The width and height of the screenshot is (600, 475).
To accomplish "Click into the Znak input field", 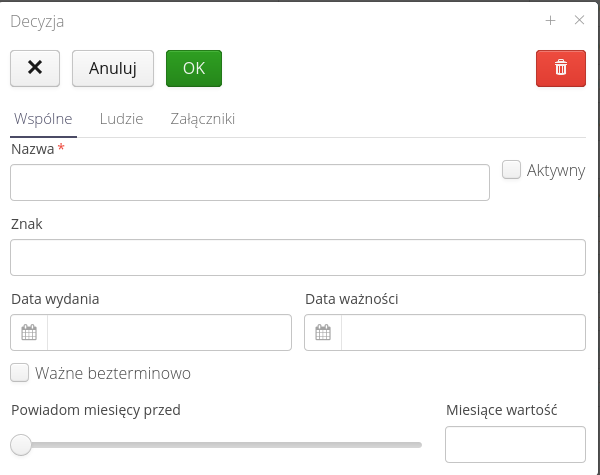I will pos(297,257).
